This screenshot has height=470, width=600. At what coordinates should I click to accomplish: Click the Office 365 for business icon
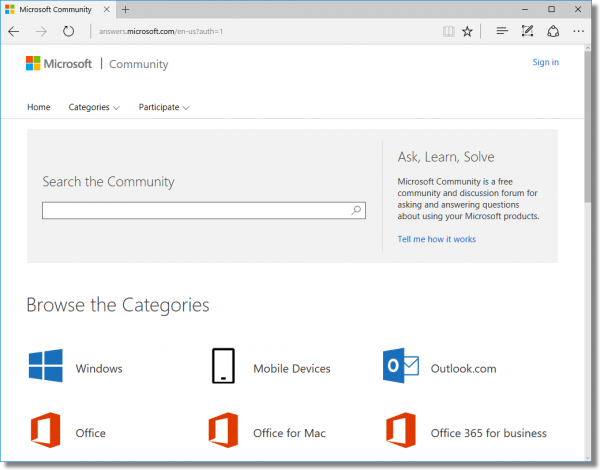(401, 430)
